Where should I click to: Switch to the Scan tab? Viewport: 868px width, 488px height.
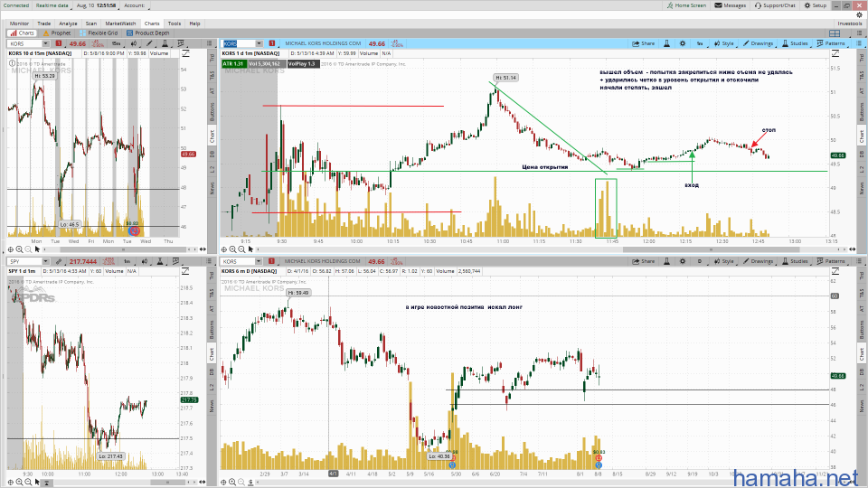91,23
